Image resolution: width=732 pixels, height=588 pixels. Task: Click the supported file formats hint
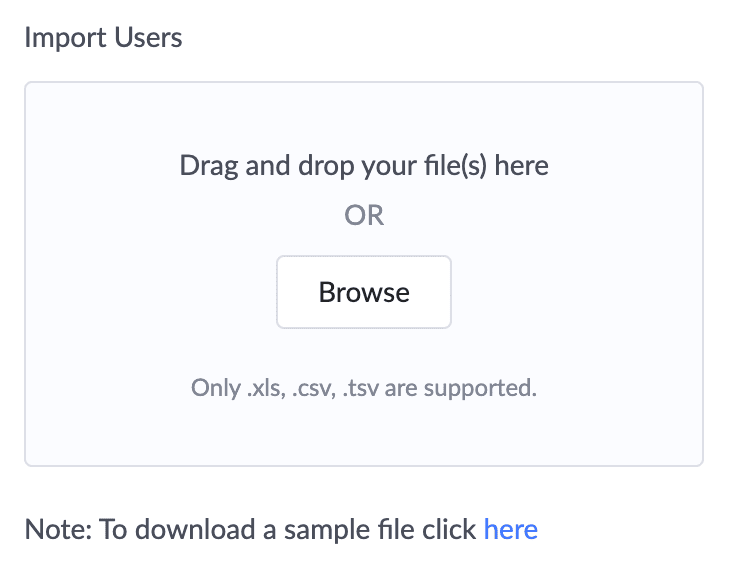[364, 387]
